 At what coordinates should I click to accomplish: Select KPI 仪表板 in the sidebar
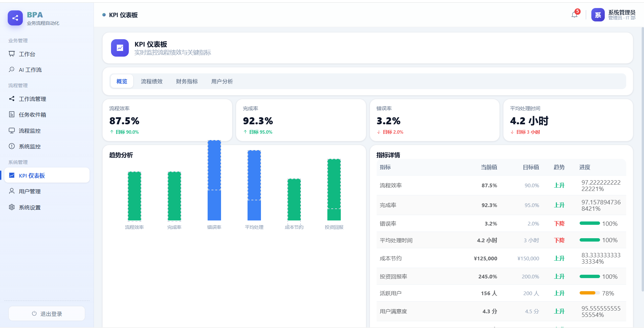click(47, 175)
